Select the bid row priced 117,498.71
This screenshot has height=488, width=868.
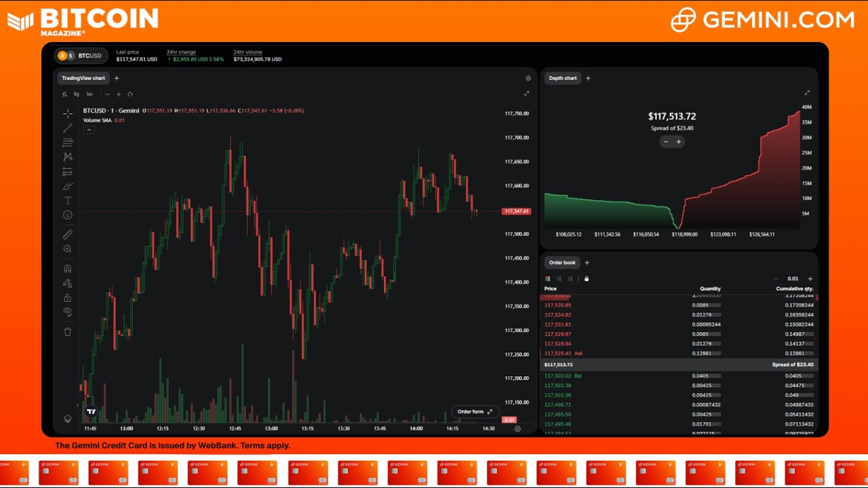(679, 405)
